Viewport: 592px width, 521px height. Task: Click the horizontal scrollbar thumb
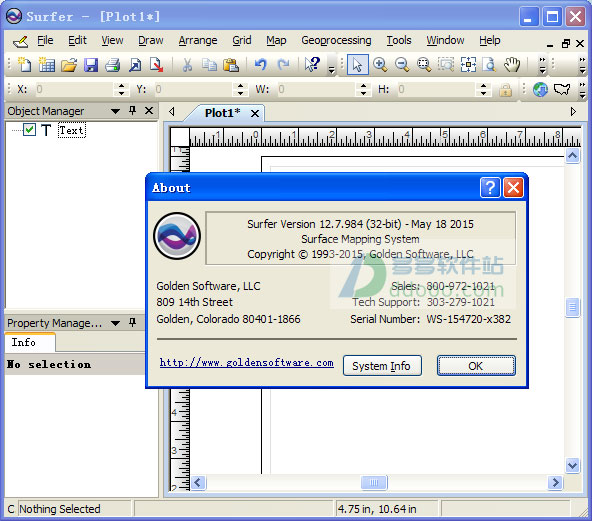click(374, 482)
